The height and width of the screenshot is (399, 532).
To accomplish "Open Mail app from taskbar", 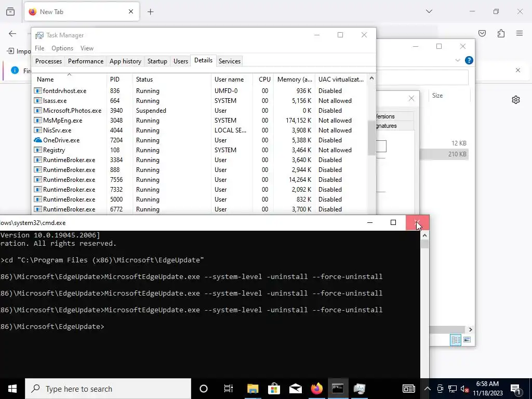I will pyautogui.click(x=295, y=389).
